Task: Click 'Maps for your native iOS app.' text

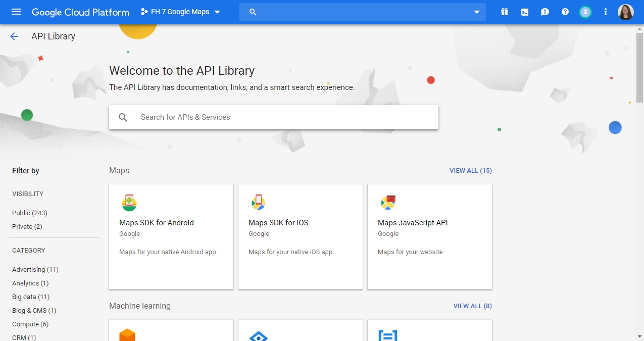Action: [291, 252]
